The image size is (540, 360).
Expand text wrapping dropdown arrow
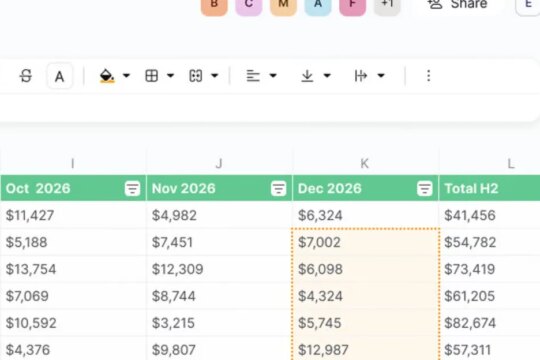tap(381, 75)
